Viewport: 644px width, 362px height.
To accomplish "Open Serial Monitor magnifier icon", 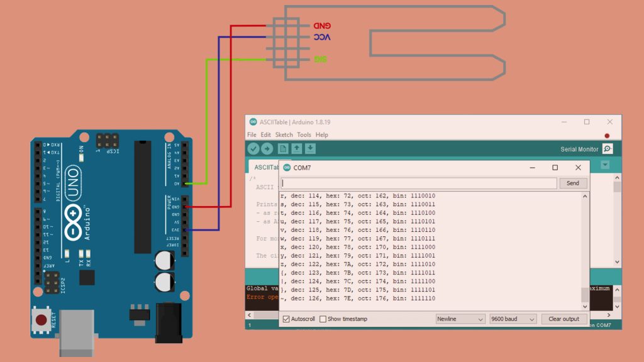I will coord(608,148).
